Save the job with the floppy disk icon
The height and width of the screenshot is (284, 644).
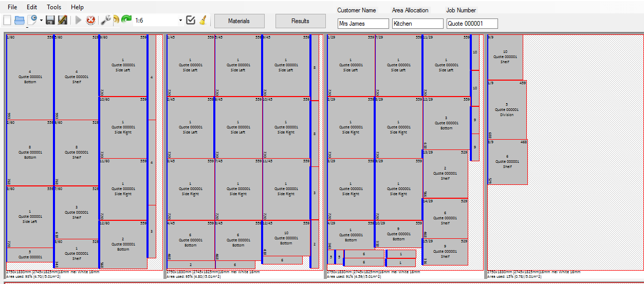[50, 20]
